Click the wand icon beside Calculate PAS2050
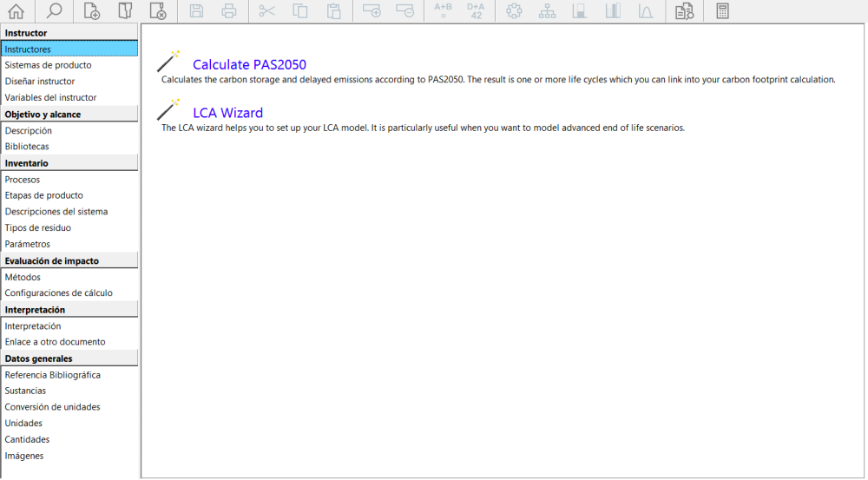Image resolution: width=868 pixels, height=480 pixels. 168,61
